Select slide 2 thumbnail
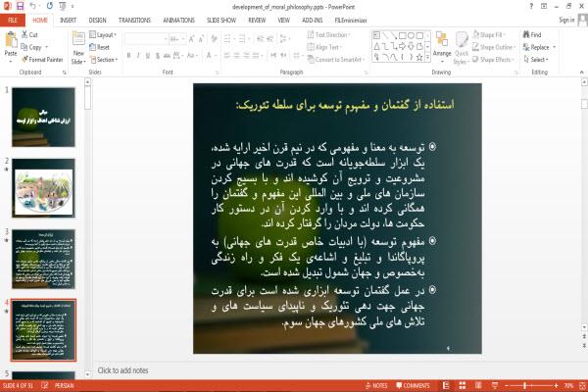Screen dimensions: 588x392 pyautogui.click(x=43, y=188)
